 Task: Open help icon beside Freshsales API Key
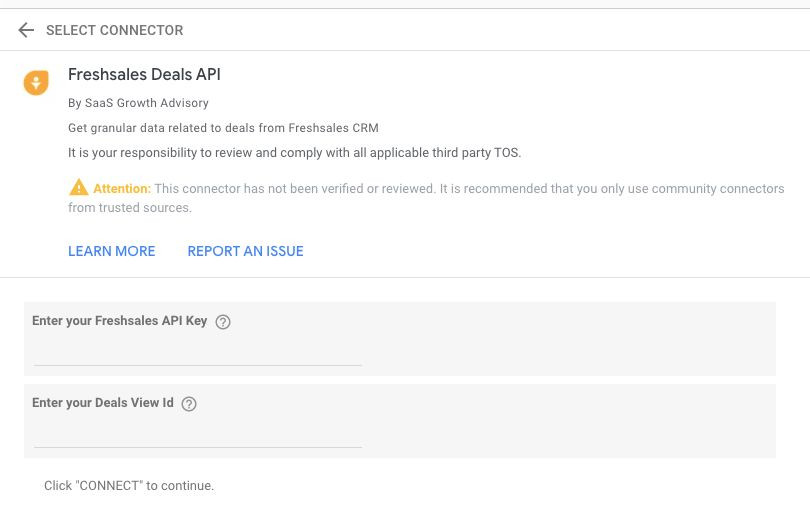coord(223,322)
